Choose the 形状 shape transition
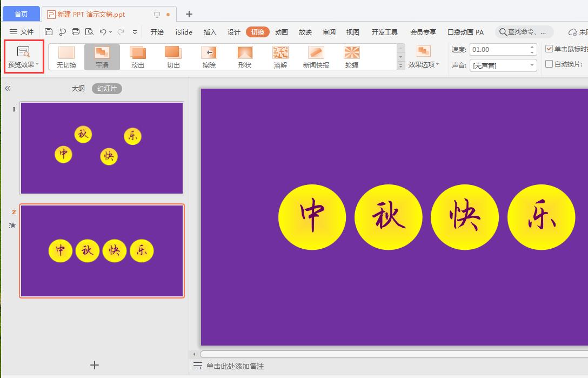Screen dimensions: 588x378 pyautogui.click(x=245, y=56)
